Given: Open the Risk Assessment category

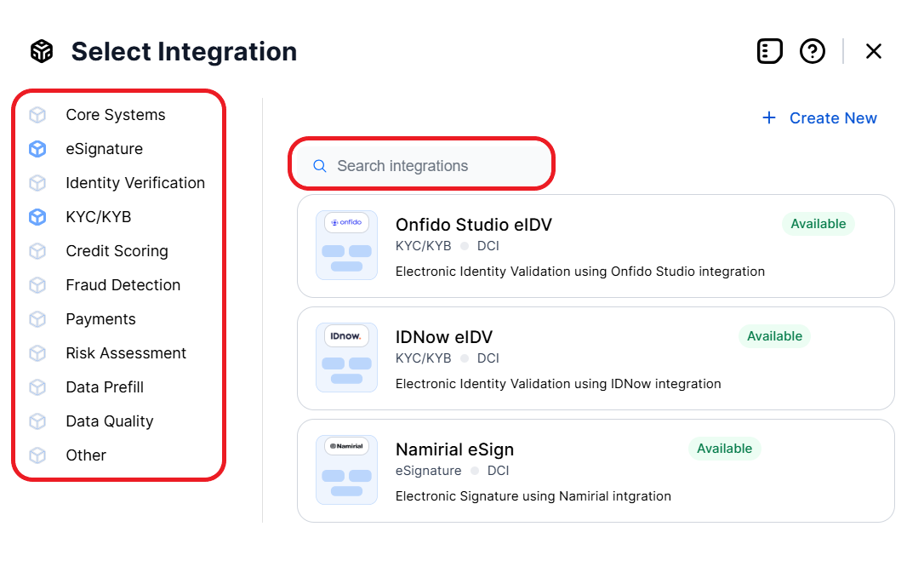Looking at the screenshot, I should click(x=126, y=353).
